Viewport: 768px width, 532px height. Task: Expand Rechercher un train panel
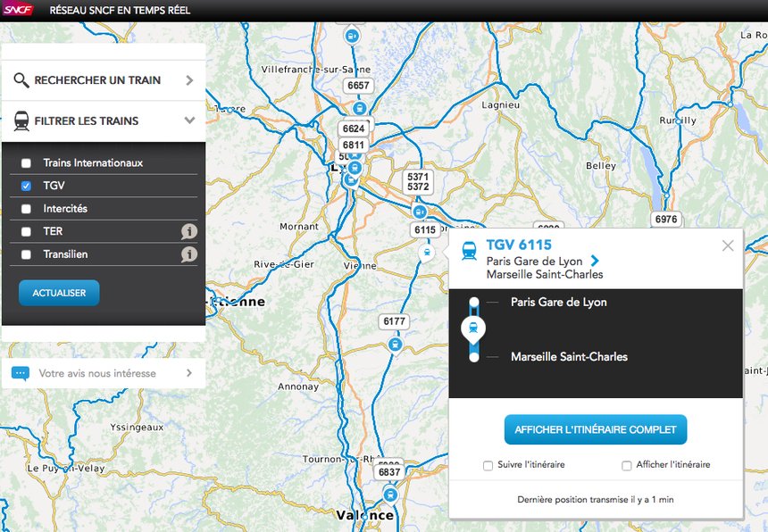pyautogui.click(x=189, y=80)
